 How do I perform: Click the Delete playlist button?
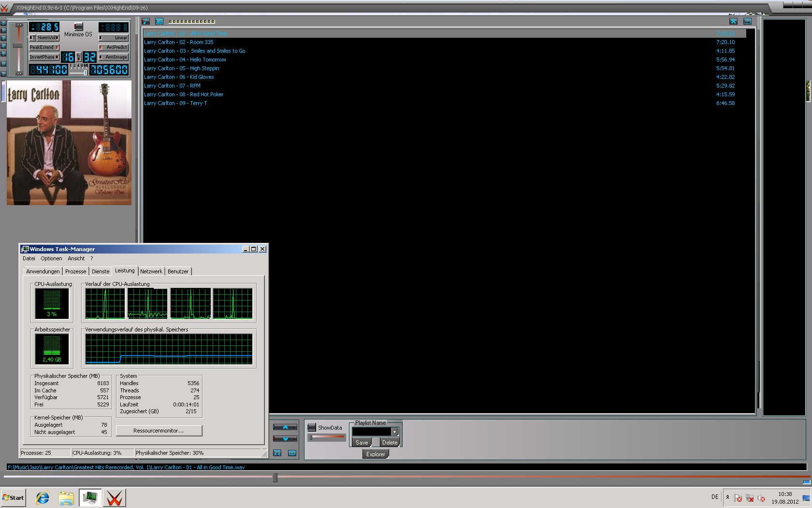[390, 442]
